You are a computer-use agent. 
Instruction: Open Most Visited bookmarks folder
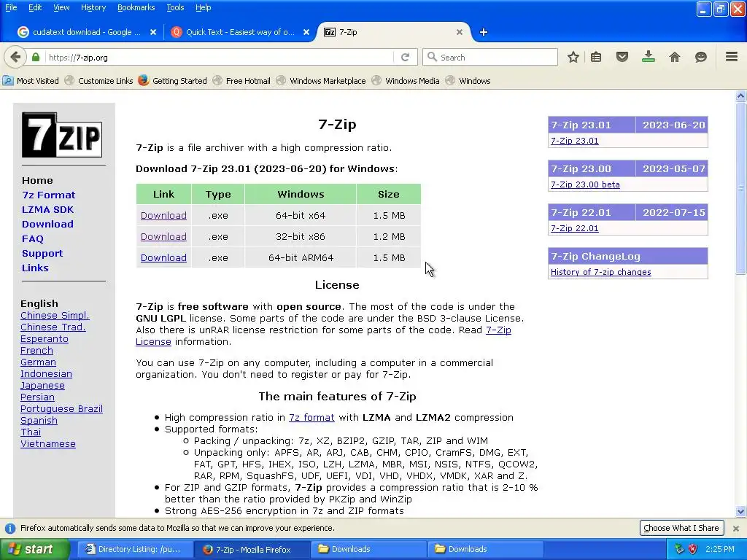tap(31, 81)
